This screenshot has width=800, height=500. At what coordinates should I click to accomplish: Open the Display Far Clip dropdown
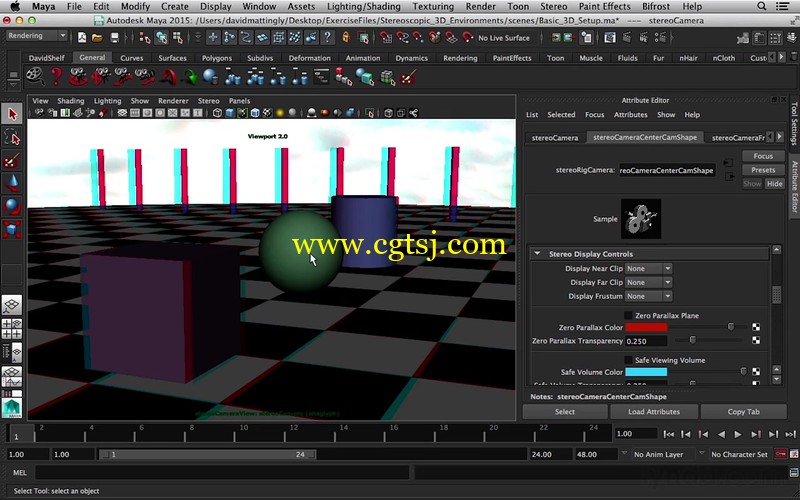tap(648, 282)
